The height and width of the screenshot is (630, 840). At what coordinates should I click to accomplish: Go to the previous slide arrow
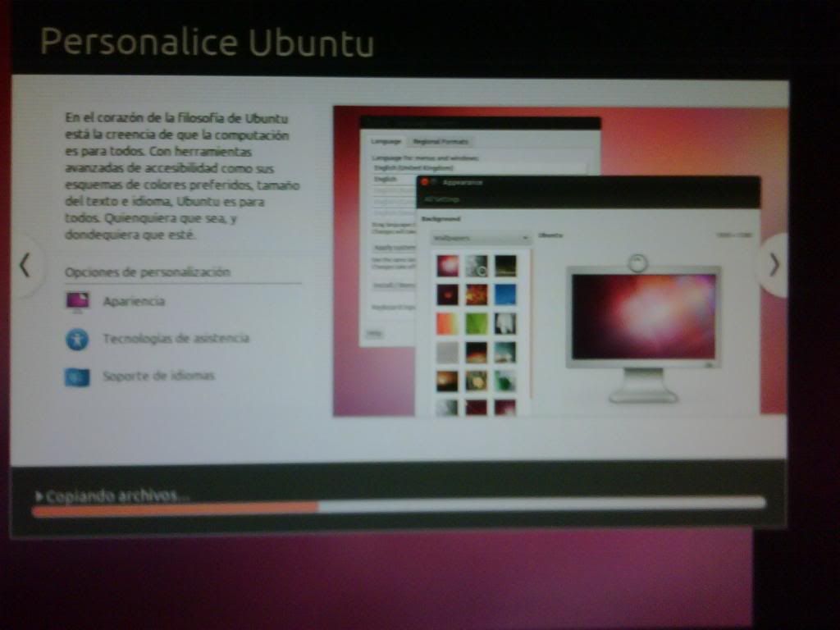[x=25, y=265]
